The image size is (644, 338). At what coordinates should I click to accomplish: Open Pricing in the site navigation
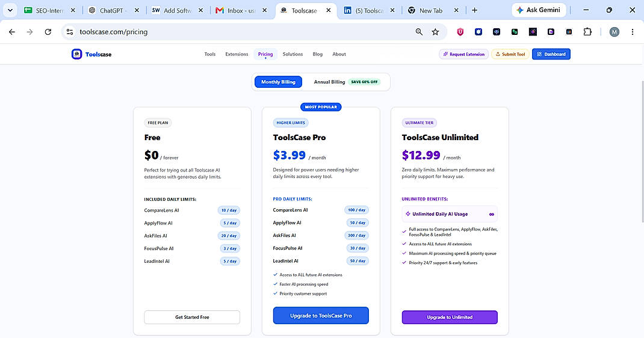[265, 54]
